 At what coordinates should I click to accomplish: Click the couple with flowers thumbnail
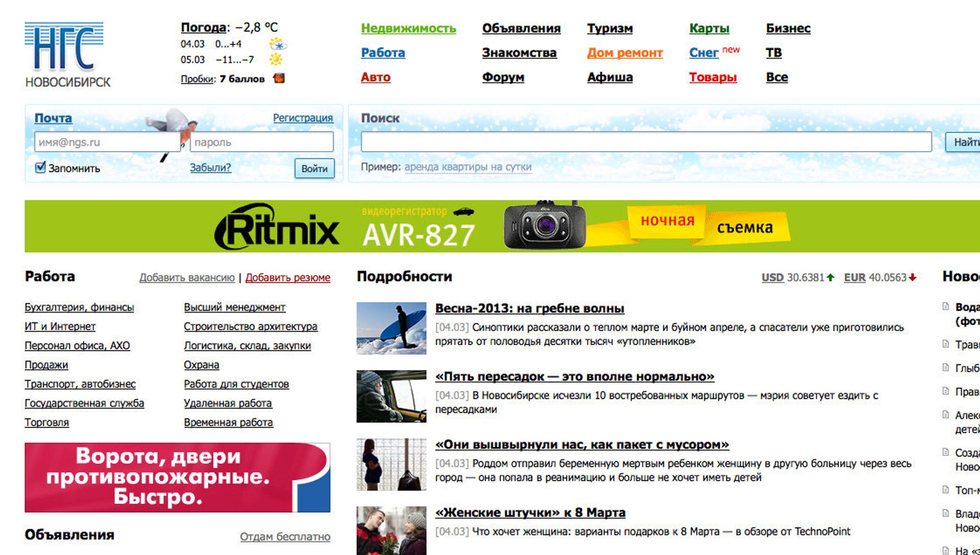[x=391, y=531]
